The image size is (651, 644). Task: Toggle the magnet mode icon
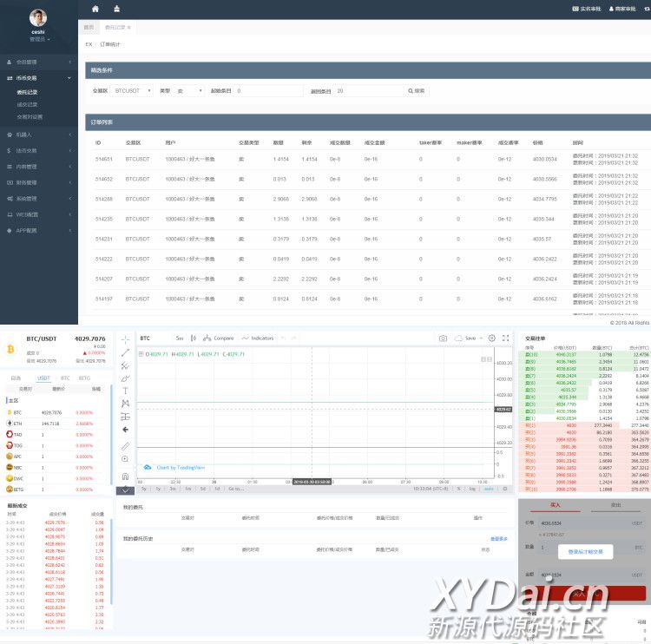click(x=125, y=476)
